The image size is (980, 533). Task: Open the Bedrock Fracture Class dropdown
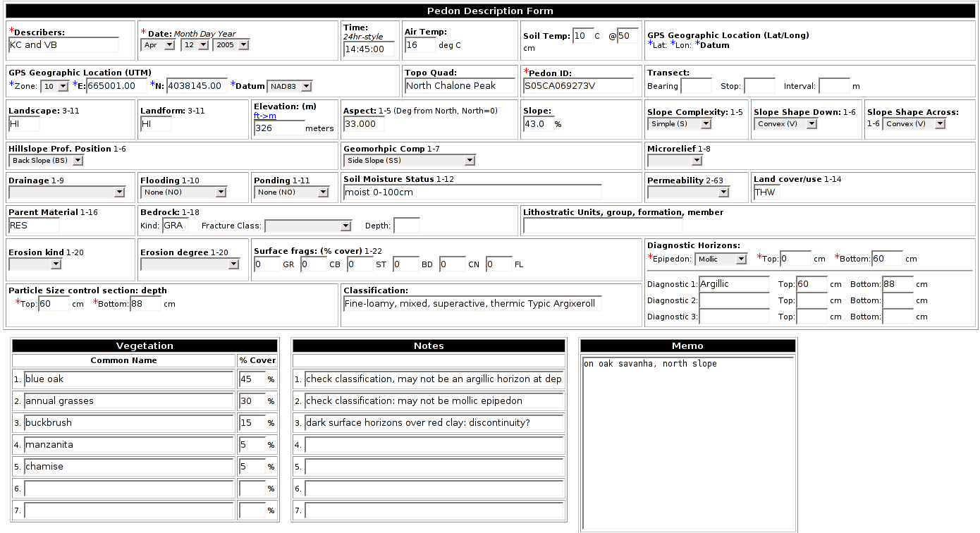pos(307,226)
